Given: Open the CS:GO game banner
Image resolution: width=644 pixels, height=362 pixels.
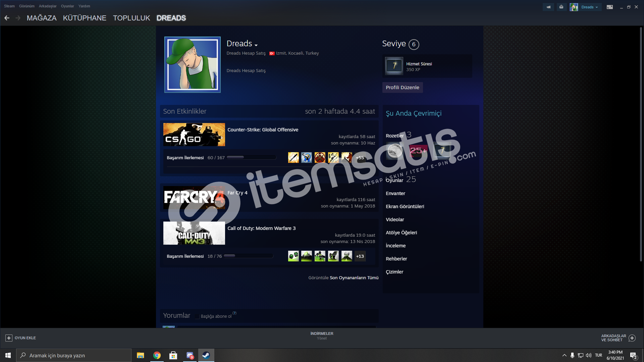Looking at the screenshot, I should (194, 134).
